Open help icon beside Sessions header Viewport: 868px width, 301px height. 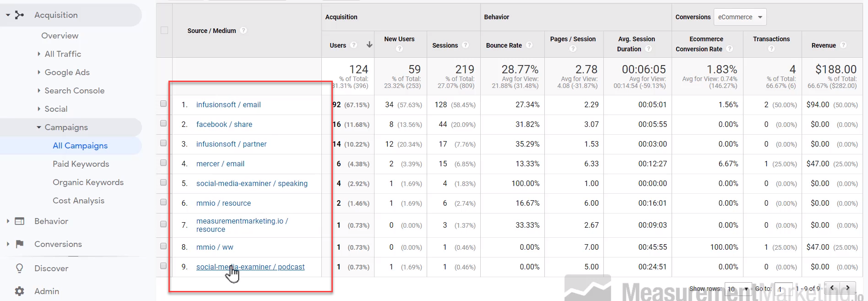point(465,45)
